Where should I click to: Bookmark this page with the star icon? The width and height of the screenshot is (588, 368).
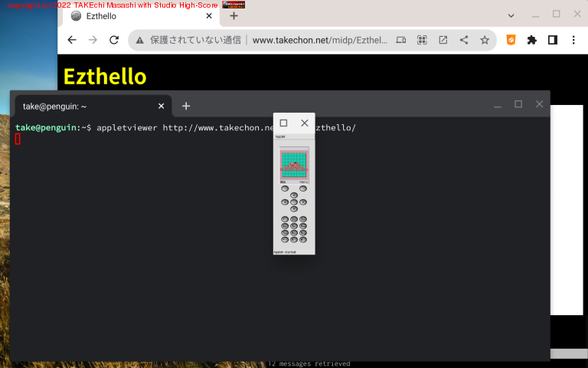(x=485, y=41)
